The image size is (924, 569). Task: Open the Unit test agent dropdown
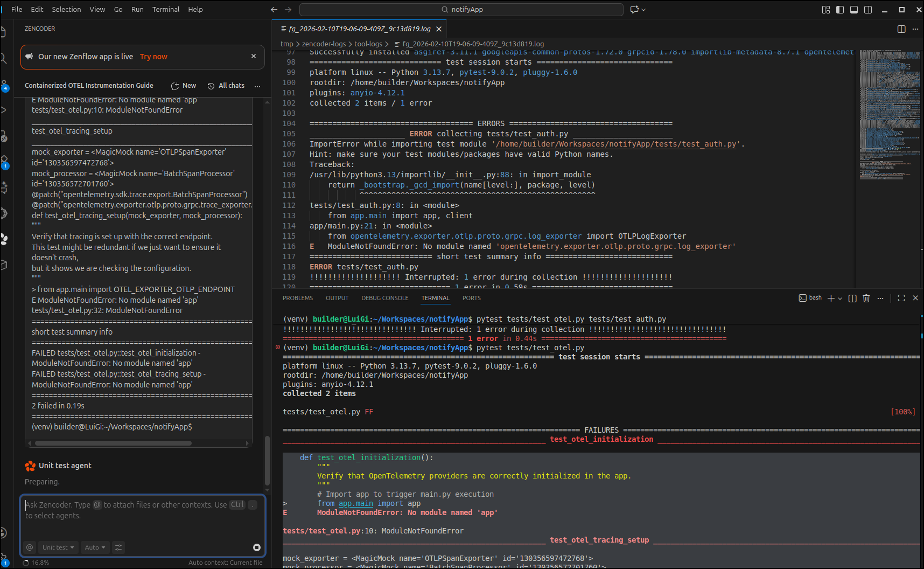tap(58, 547)
